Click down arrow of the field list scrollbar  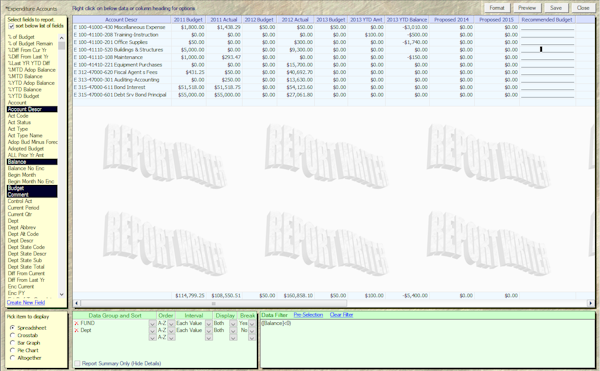(x=62, y=294)
